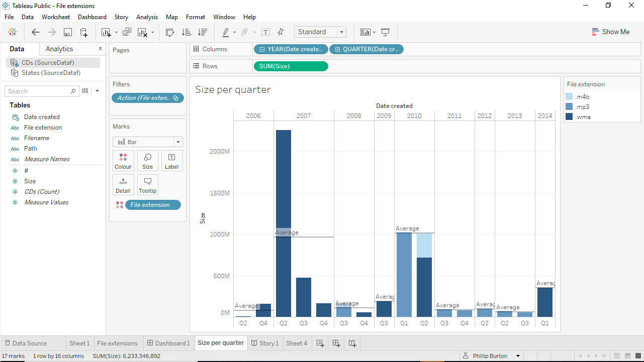Open the Story 1 tab
The width and height of the screenshot is (644, 362).
pyautogui.click(x=264, y=343)
